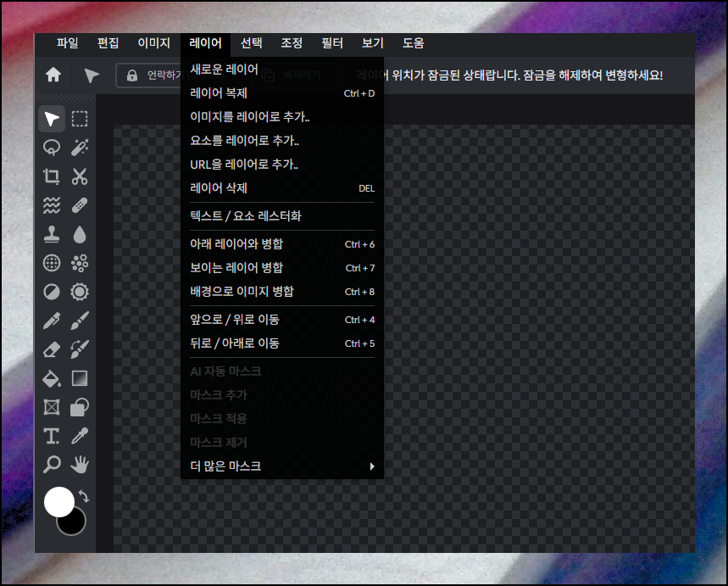Choose 레이어 삭제 menu entry
728x586 pixels.
[282, 188]
